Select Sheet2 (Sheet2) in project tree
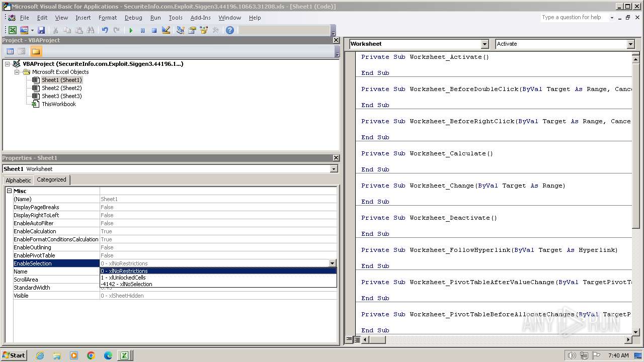 pos(61,88)
